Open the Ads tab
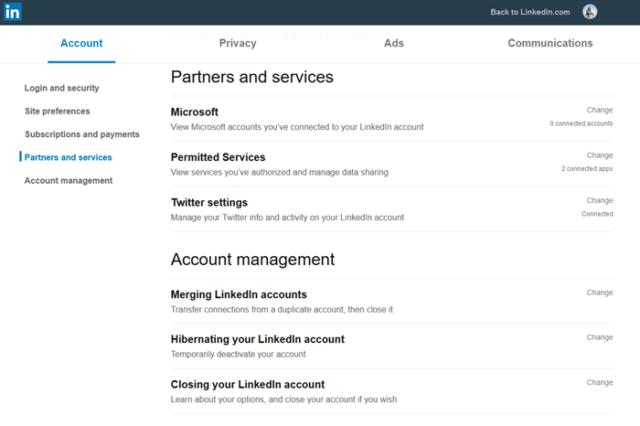 pos(394,43)
